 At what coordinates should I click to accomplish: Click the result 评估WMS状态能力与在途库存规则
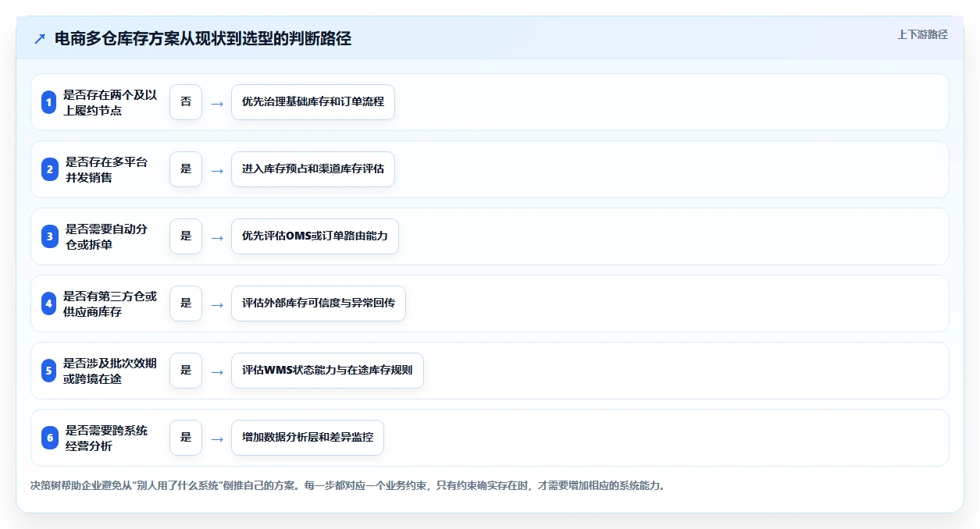327,371
